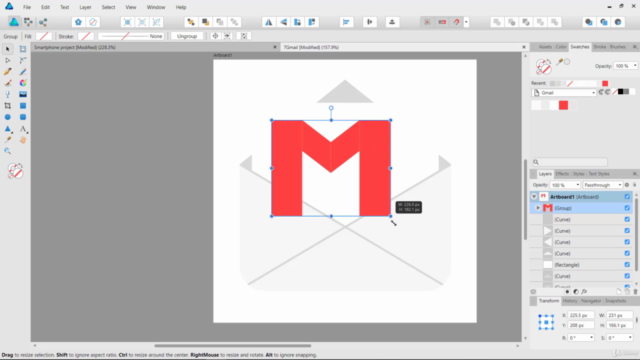Viewport: 640px width, 360px height.
Task: Toggle the layer lock icon beside blend mode
Action: (635, 185)
